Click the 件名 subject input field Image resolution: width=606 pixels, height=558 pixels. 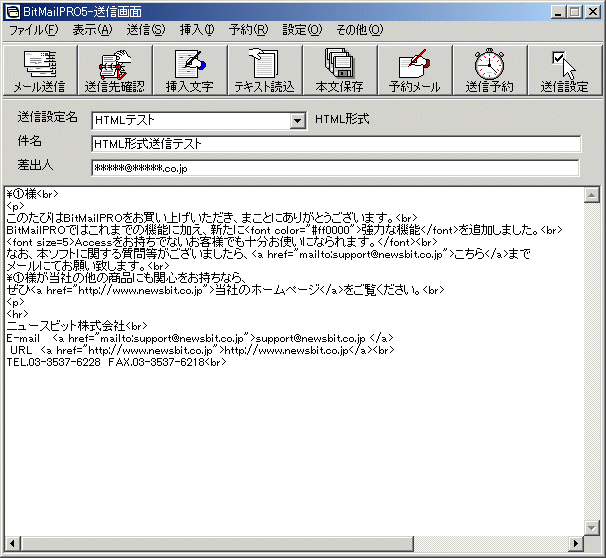[336, 144]
